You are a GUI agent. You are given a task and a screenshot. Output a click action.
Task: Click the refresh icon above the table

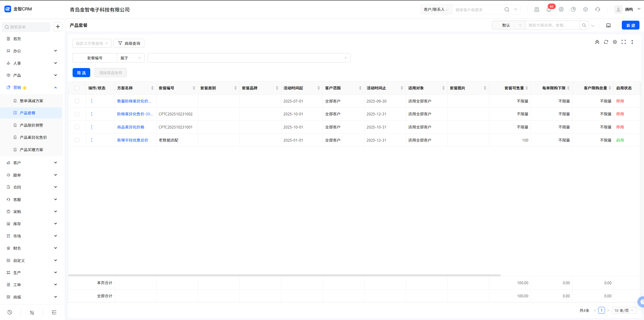[x=606, y=42]
